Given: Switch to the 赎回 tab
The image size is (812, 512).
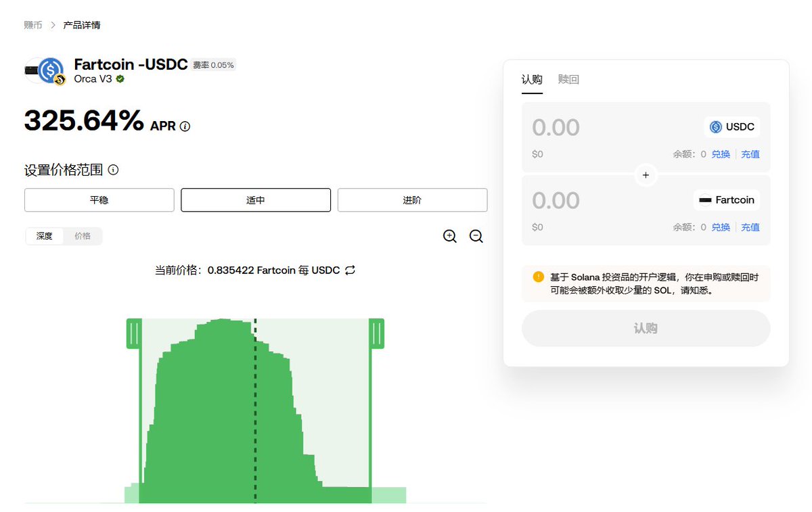Looking at the screenshot, I should tap(568, 80).
